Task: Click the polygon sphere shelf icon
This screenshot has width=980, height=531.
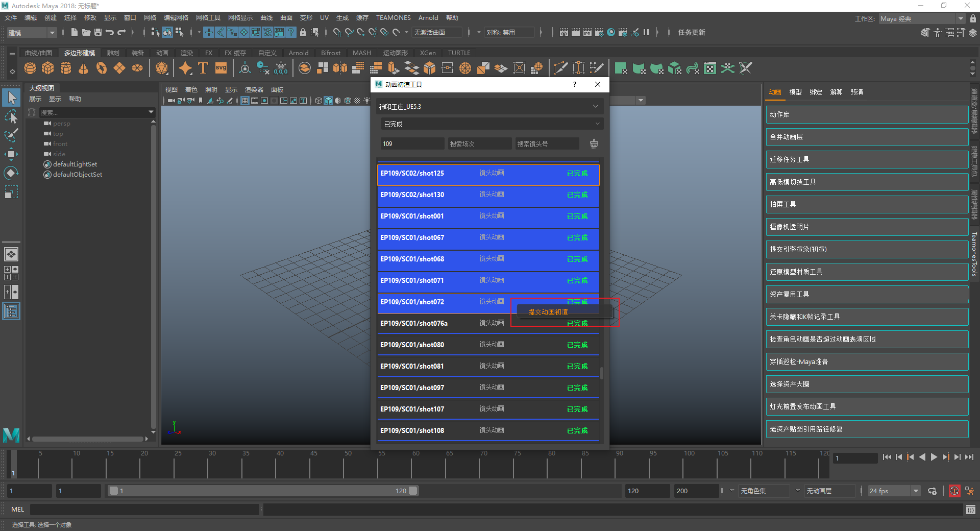Action: pyautogui.click(x=30, y=68)
